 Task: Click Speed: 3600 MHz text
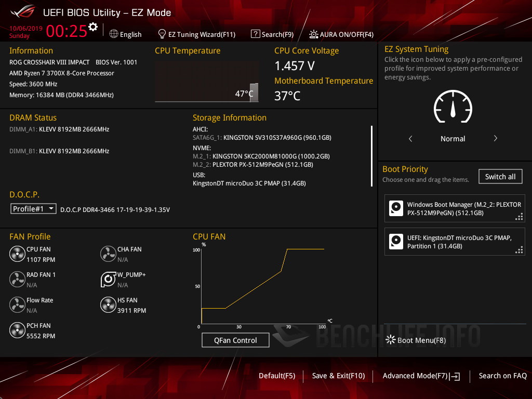point(33,84)
